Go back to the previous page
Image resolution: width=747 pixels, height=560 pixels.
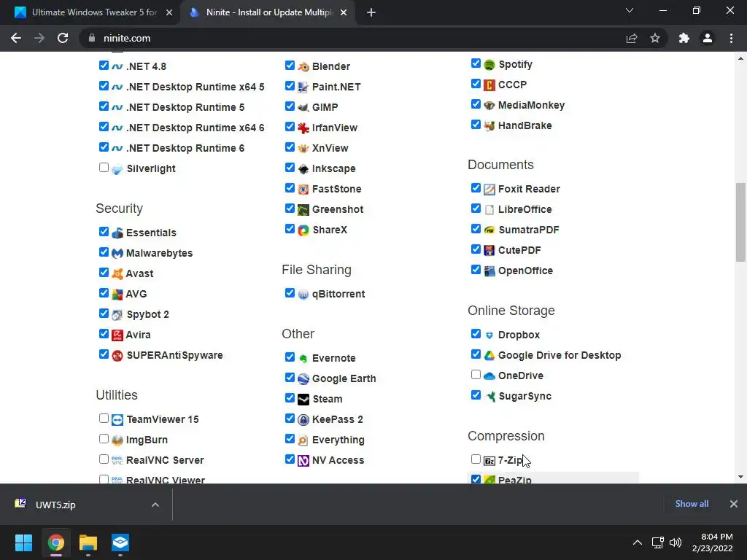16,38
